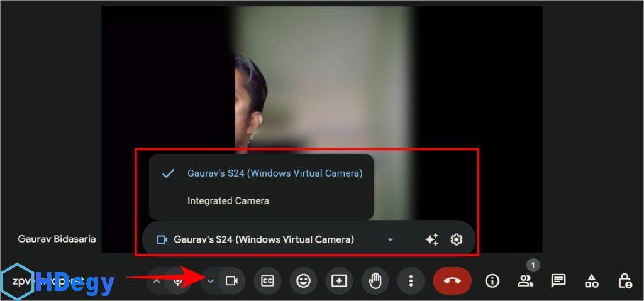The height and width of the screenshot is (301, 644).
Task: Open the host controls lock icon
Action: [624, 281]
